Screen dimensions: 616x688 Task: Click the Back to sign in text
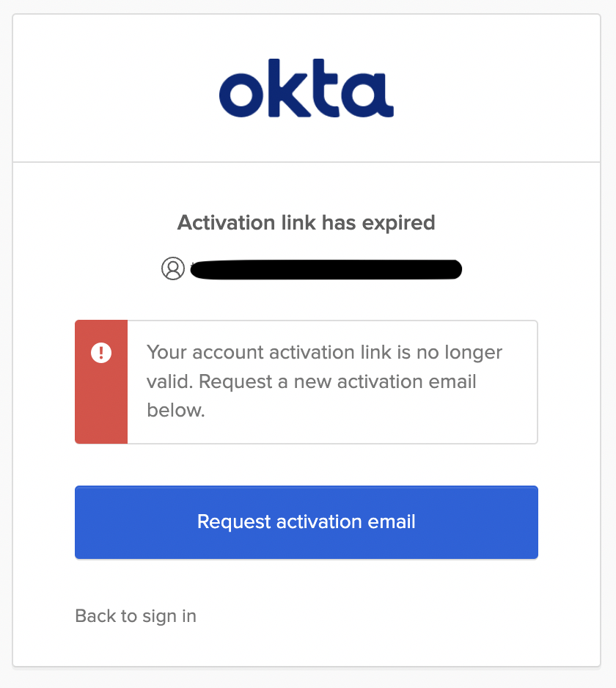coord(135,616)
